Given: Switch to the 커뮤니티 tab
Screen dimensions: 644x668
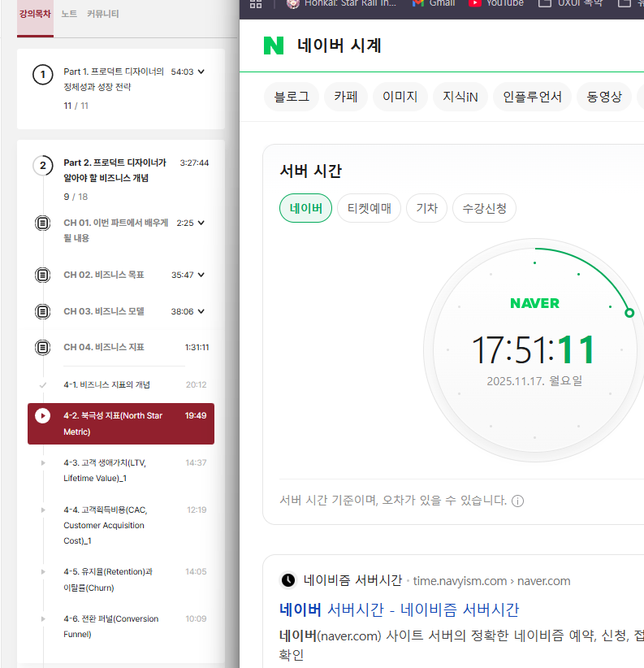Looking at the screenshot, I should (102, 14).
